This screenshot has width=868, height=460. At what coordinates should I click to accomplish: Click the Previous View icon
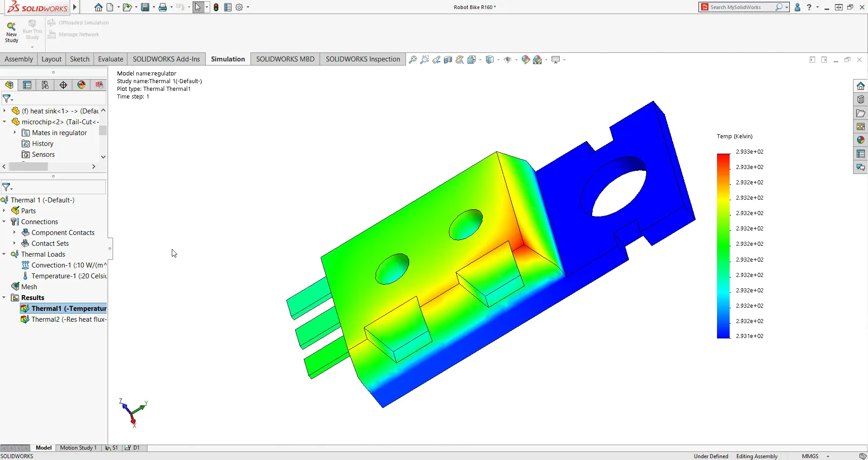coord(436,60)
